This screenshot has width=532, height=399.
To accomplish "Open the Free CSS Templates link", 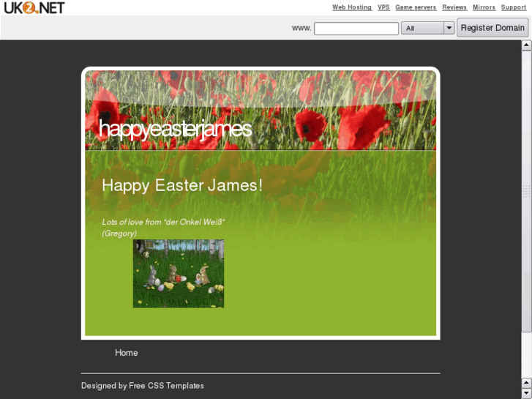I will [166, 386].
